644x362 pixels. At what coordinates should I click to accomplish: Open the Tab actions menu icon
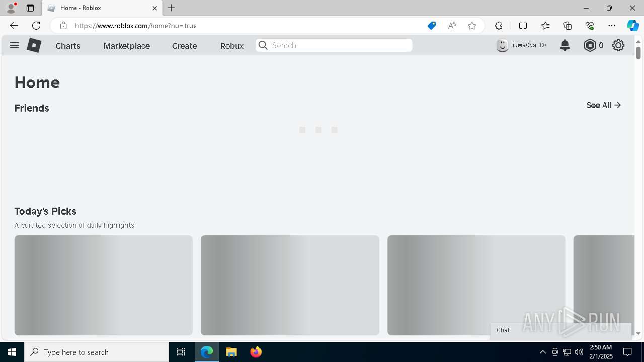click(x=30, y=8)
